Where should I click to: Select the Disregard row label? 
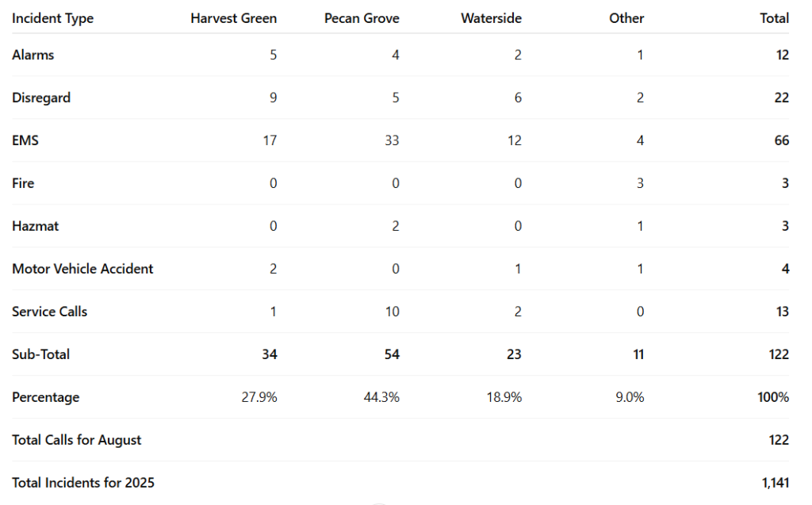tap(41, 98)
